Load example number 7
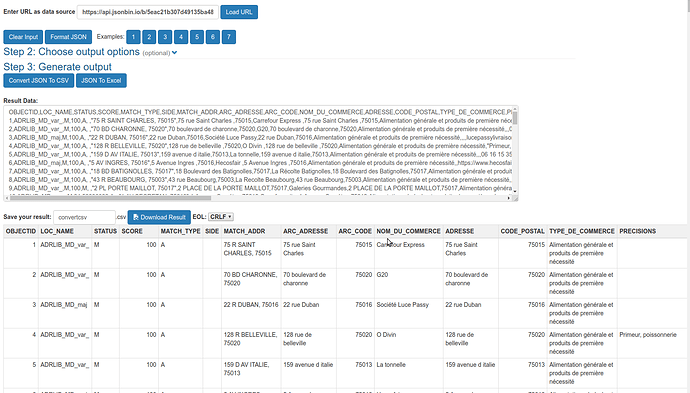 (x=229, y=37)
